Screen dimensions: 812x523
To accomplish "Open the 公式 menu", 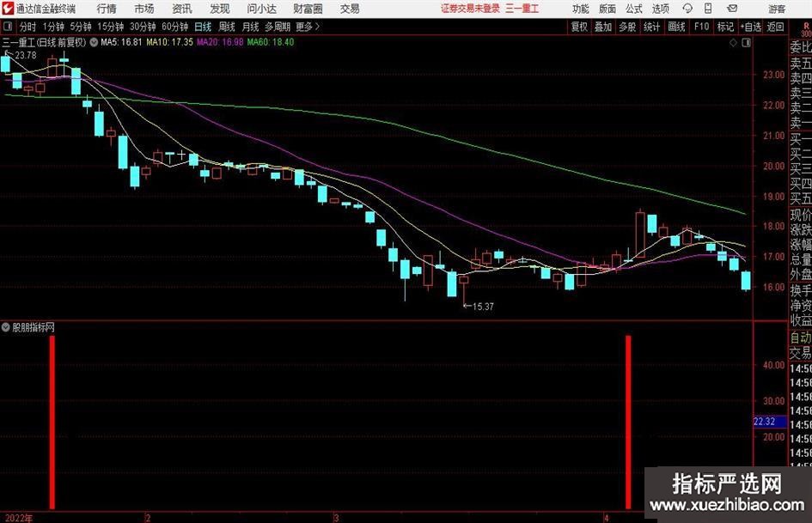I will [633, 9].
